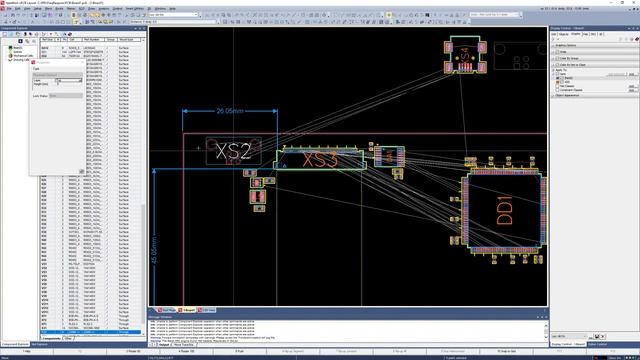The width and height of the screenshot is (640, 360).
Task: Toggle the Grids checkbox
Action: [558, 52]
